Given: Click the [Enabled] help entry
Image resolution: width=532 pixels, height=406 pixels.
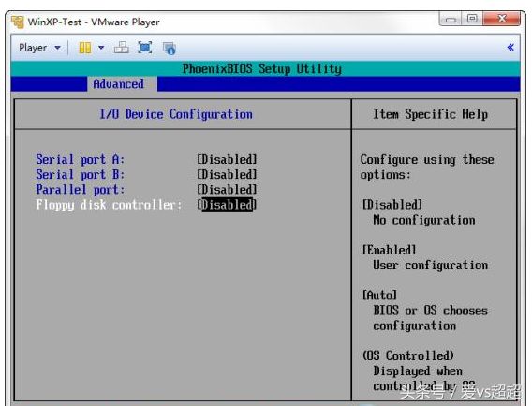Looking at the screenshot, I should point(389,250).
